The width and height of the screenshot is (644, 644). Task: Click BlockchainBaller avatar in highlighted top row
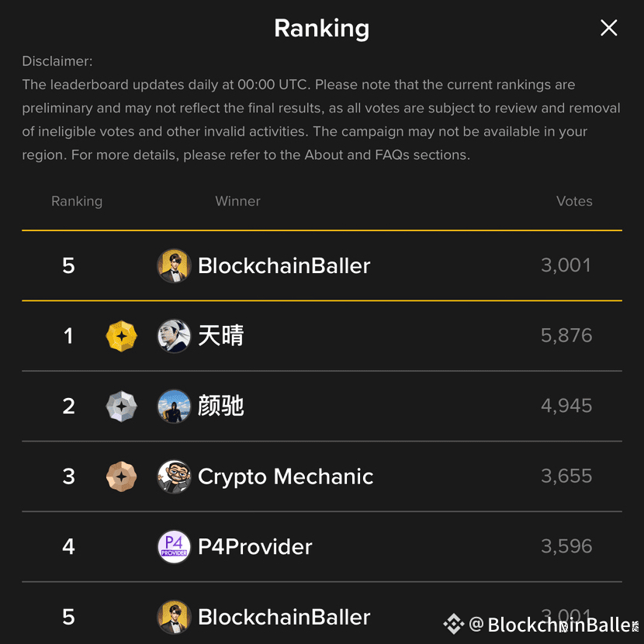pos(174,265)
